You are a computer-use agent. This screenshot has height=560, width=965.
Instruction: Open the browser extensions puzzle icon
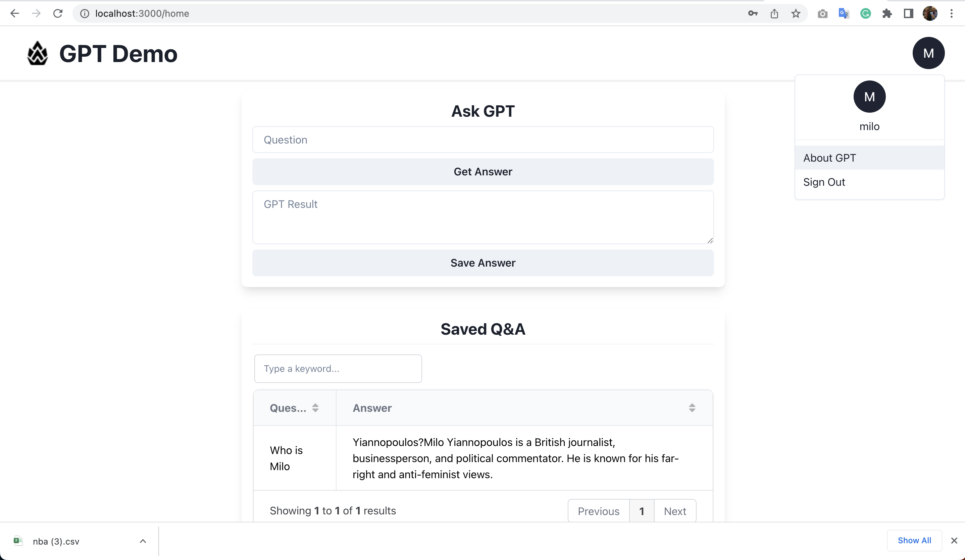[887, 13]
